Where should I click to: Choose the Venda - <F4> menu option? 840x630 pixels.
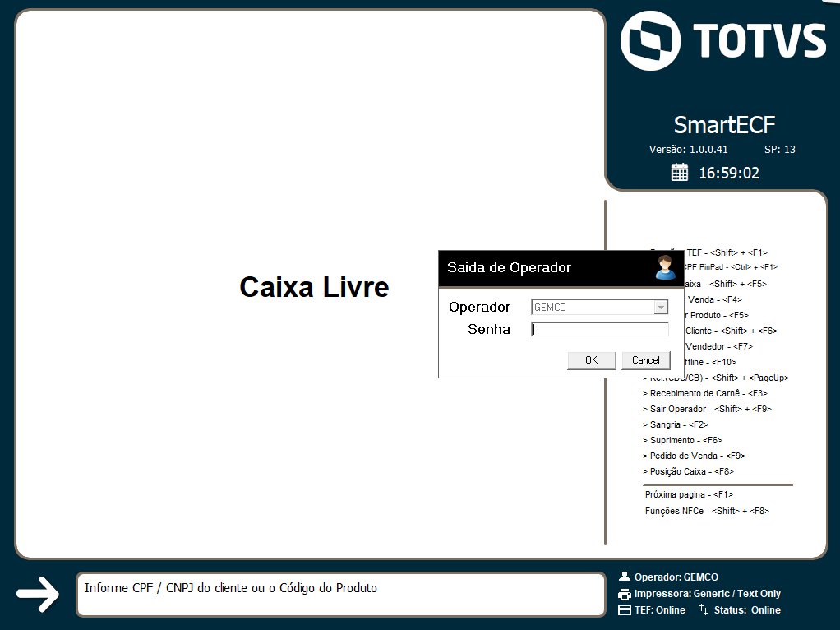pos(714,299)
